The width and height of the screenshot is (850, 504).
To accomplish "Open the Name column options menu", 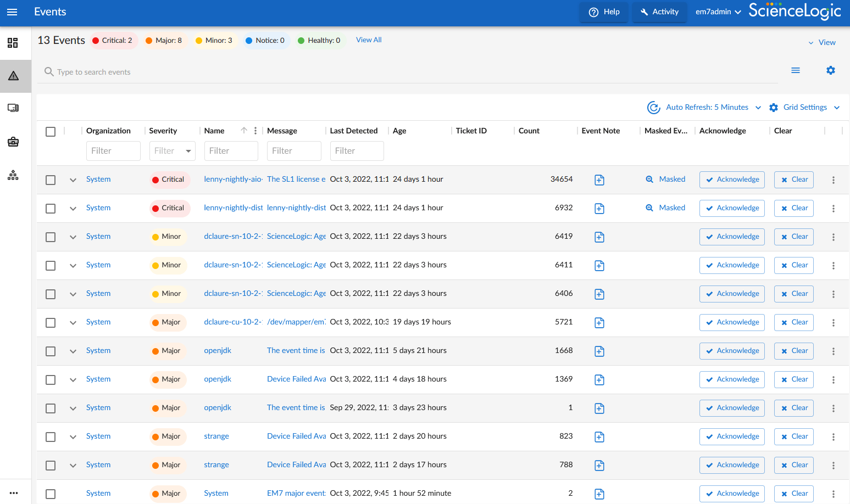I will click(255, 131).
